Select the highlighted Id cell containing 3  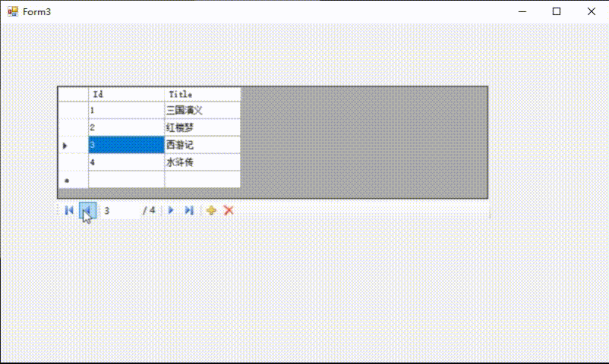pos(127,145)
